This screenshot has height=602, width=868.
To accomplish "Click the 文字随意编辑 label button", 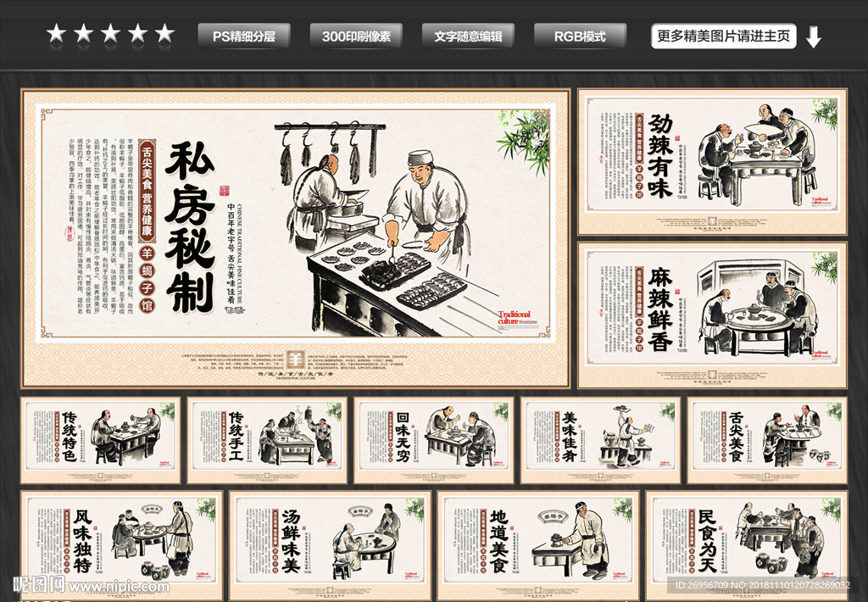I will coord(468,36).
